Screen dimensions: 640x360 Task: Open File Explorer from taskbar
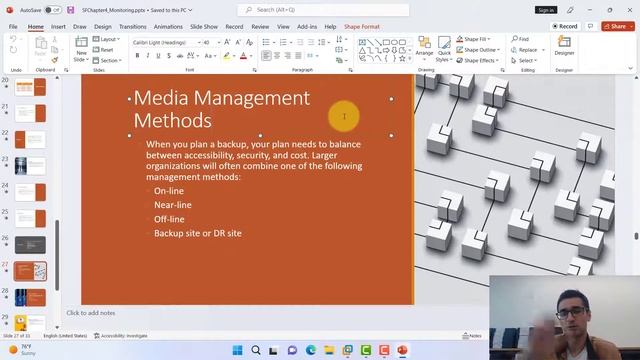click(x=329, y=350)
